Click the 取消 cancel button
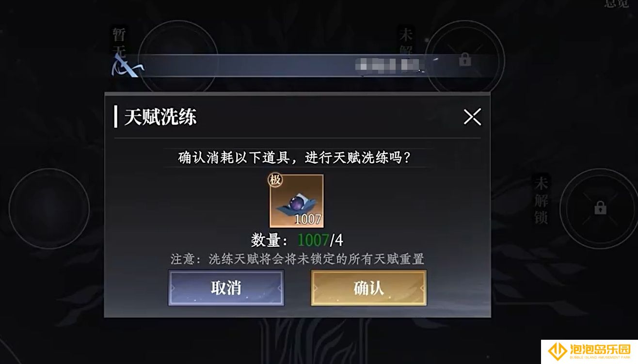The height and width of the screenshot is (364, 638). 226,288
